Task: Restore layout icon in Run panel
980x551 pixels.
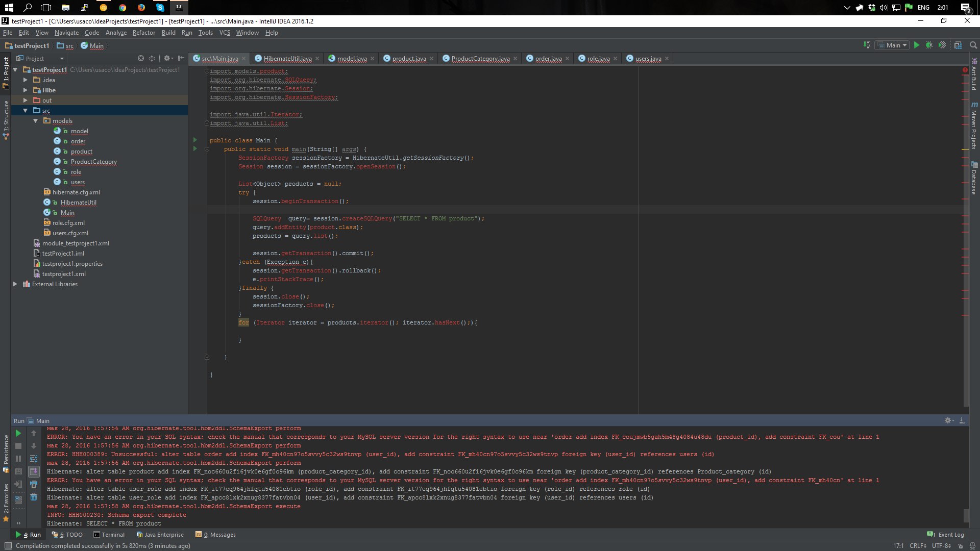Action: (18, 499)
